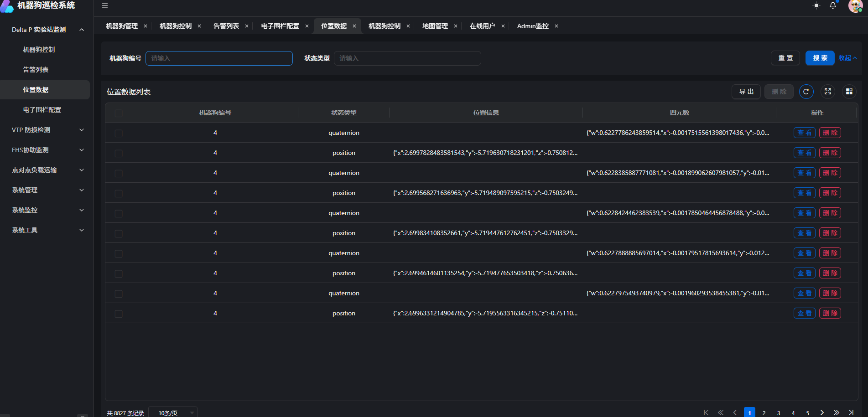This screenshot has width=868, height=417.
Task: Go to last page arrow
Action: point(851,412)
